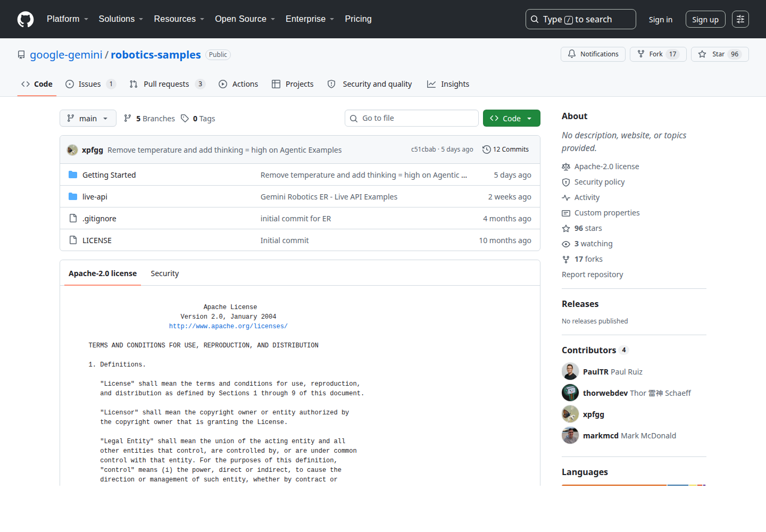Open the Security and quality tab
766x532 pixels.
pyautogui.click(x=370, y=84)
